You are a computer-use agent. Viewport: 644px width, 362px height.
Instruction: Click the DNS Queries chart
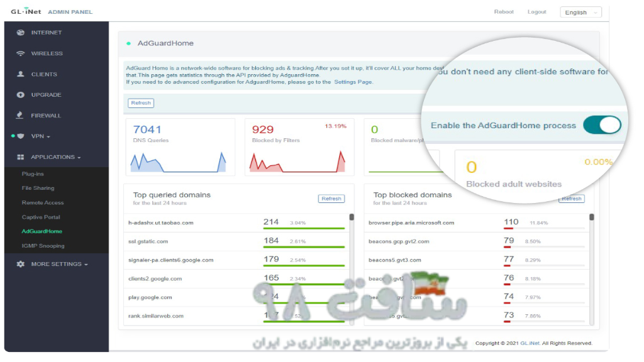178,162
